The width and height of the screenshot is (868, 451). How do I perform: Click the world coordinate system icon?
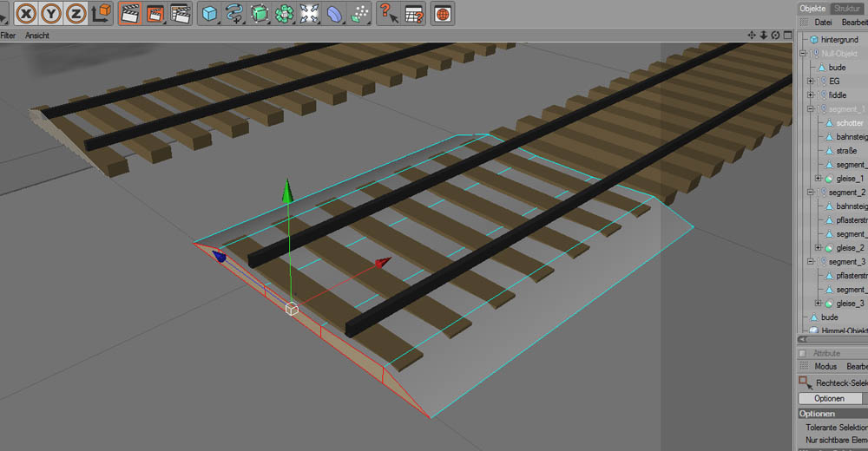[x=102, y=14]
